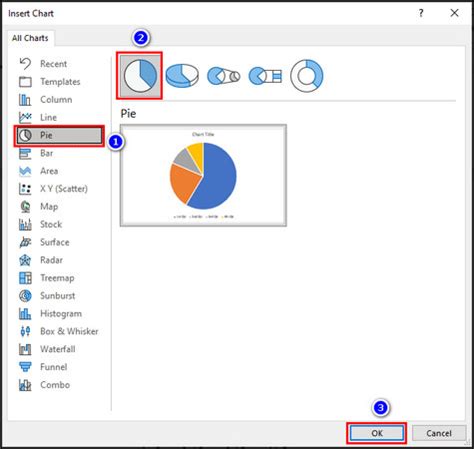Click the Funnel chart category icon
The height and width of the screenshot is (449, 474).
pyautogui.click(x=25, y=367)
